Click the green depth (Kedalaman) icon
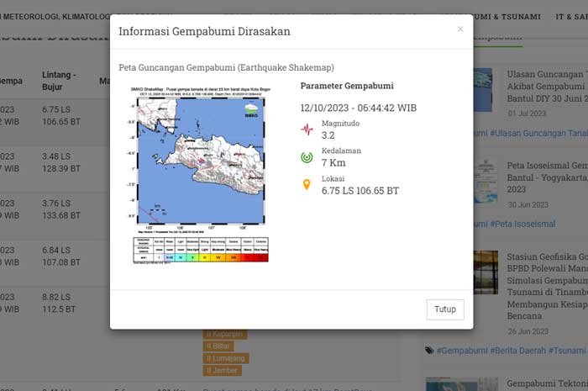 (307, 157)
